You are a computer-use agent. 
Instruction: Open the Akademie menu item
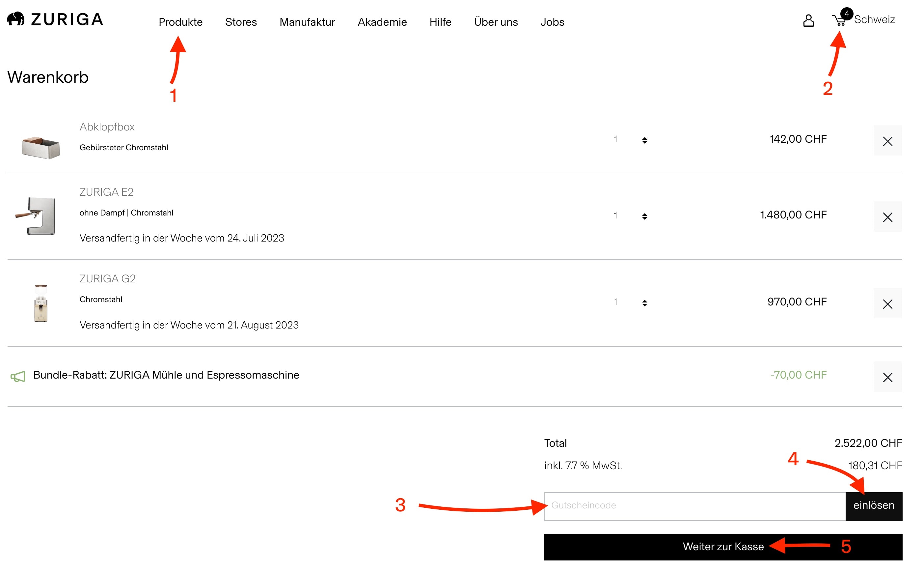point(382,22)
